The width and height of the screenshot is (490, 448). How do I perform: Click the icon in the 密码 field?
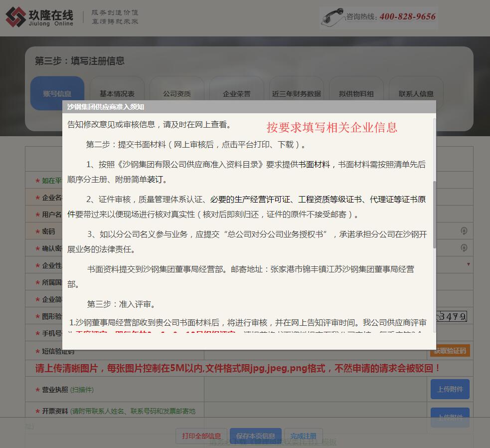point(464,231)
